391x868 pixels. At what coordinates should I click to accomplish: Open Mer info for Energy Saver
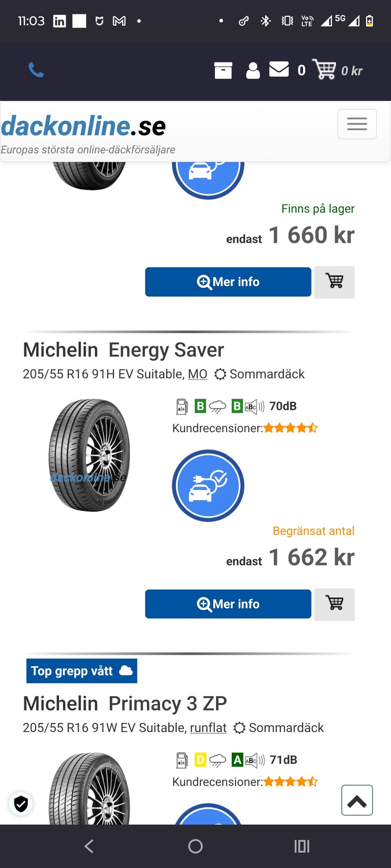pyautogui.click(x=228, y=604)
